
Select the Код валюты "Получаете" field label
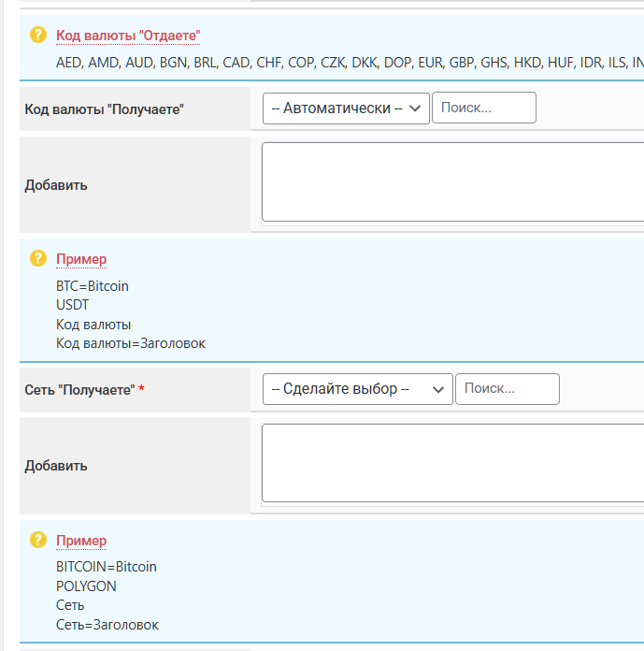click(x=104, y=109)
